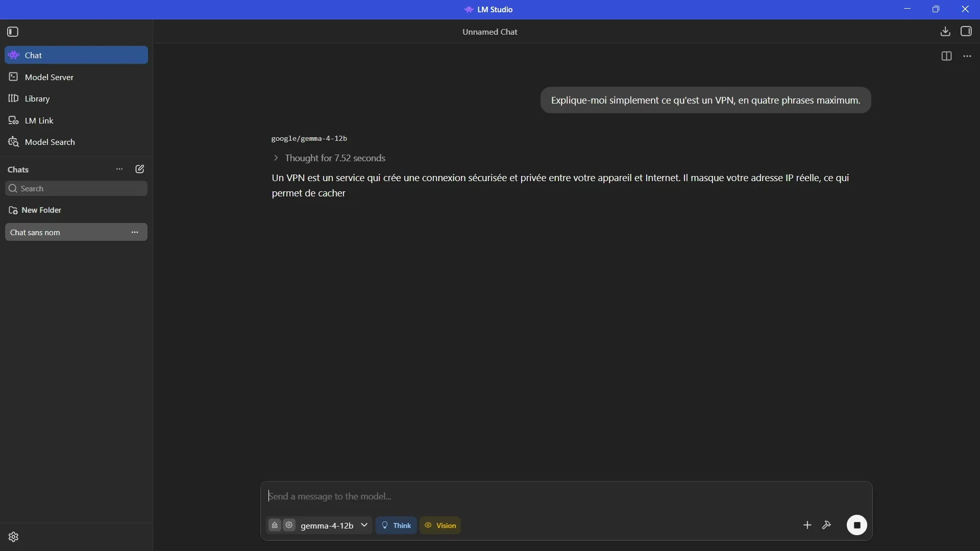Image resolution: width=980 pixels, height=551 pixels.
Task: Open Model Search
Action: pos(76,142)
